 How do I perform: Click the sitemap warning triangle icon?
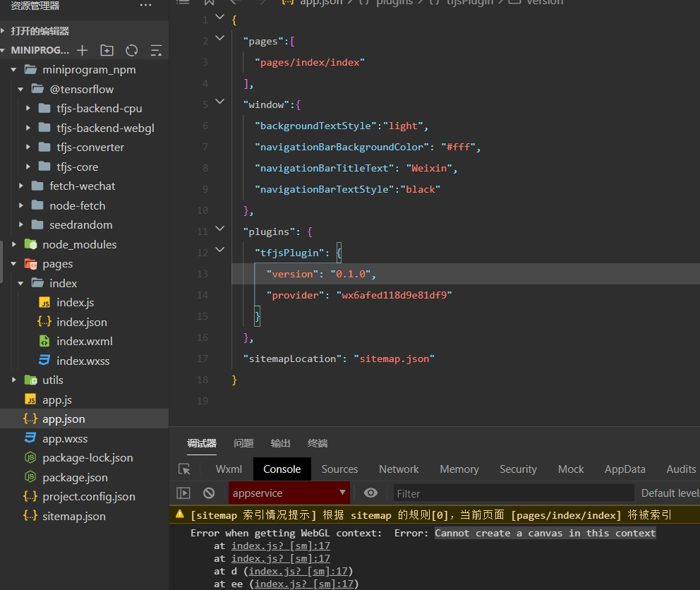[x=180, y=514]
